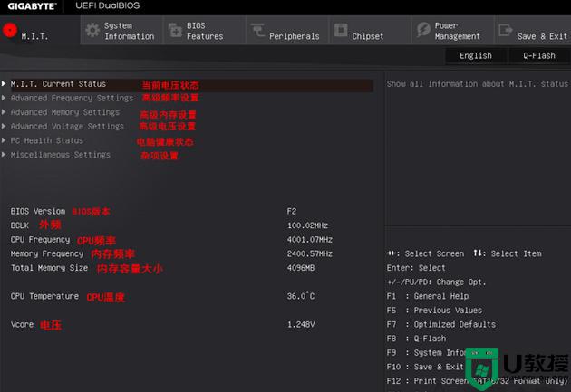
Task: Open Advanced Frequency Settings submenu
Action: click(x=72, y=98)
